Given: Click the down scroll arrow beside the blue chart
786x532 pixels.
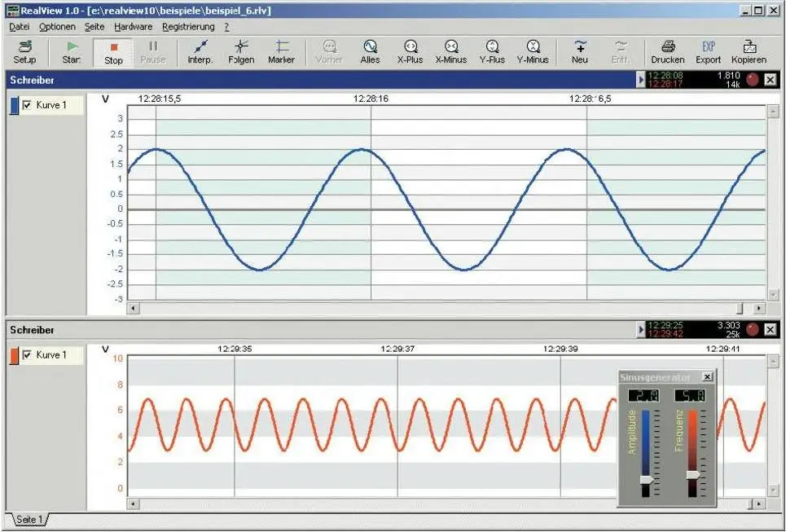Looking at the screenshot, I should click(772, 295).
